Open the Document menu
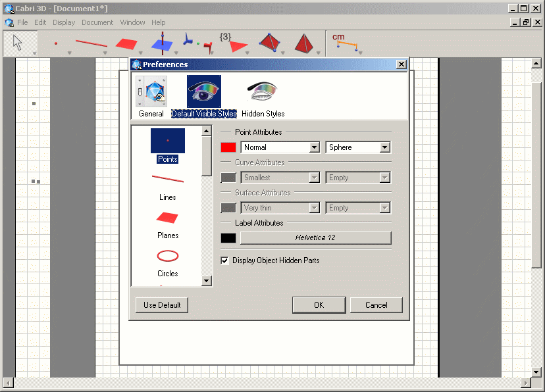545x392 pixels. click(x=97, y=22)
